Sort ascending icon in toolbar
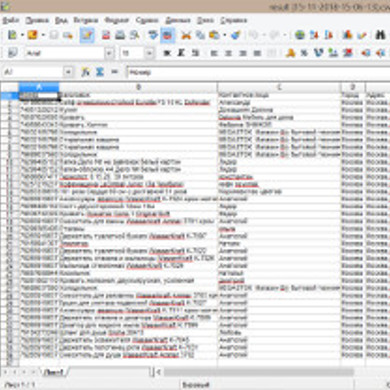 coord(314,35)
